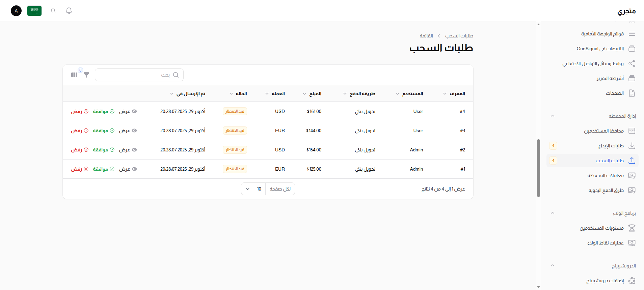
Task: Reject withdrawal request #1 (رفض)
Action: [x=80, y=169]
